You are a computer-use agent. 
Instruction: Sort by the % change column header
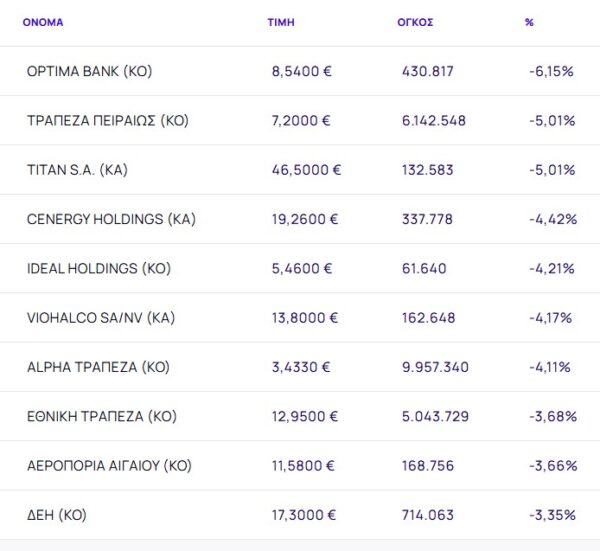tap(529, 22)
